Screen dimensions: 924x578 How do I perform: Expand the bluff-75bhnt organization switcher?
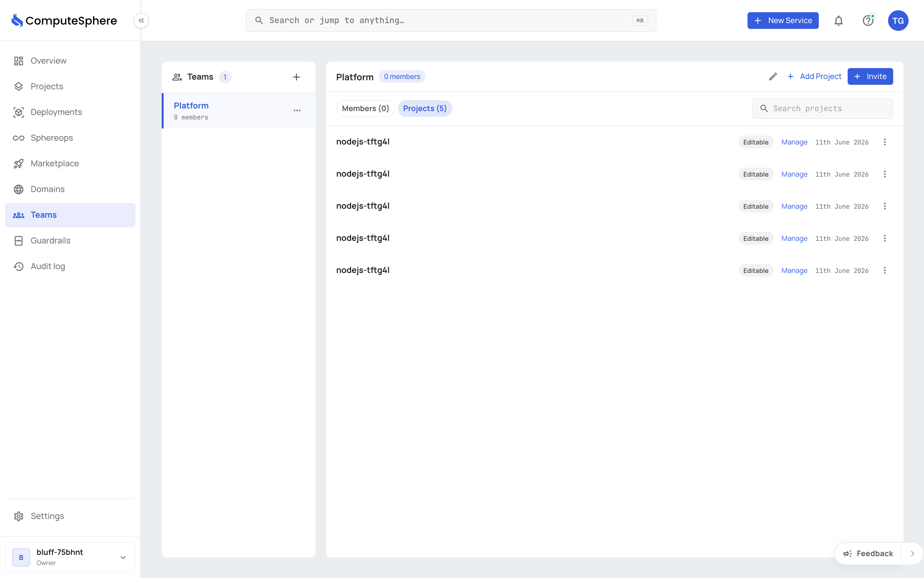70,557
